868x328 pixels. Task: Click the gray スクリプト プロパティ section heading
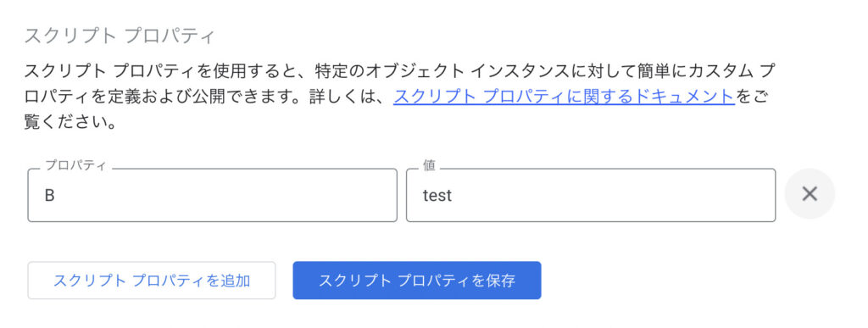pos(119,36)
